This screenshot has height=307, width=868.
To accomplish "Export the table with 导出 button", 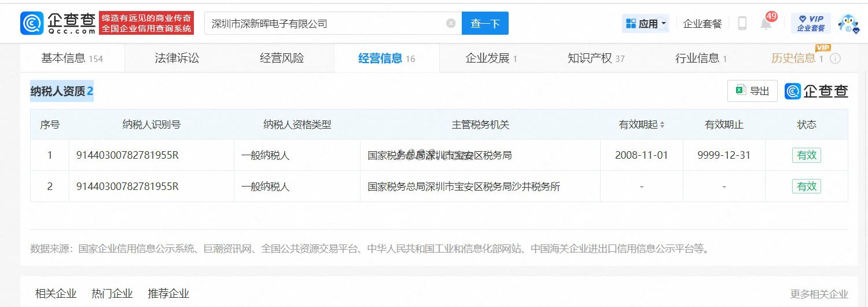I will pos(752,91).
